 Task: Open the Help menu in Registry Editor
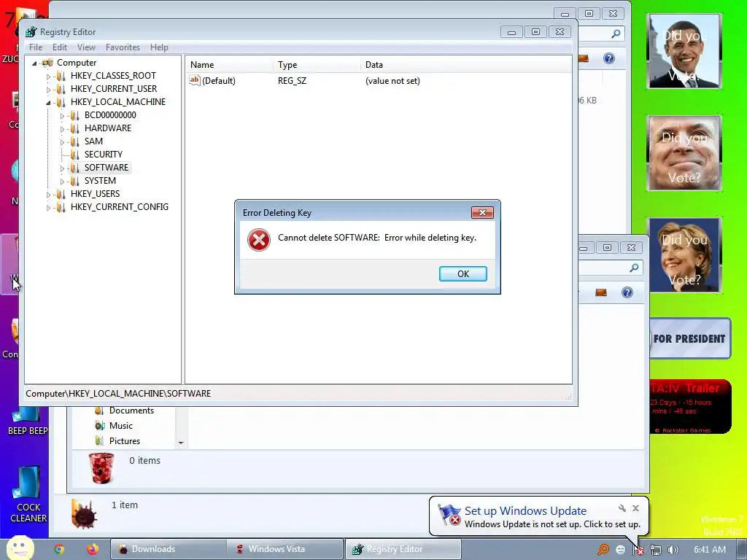click(x=159, y=47)
